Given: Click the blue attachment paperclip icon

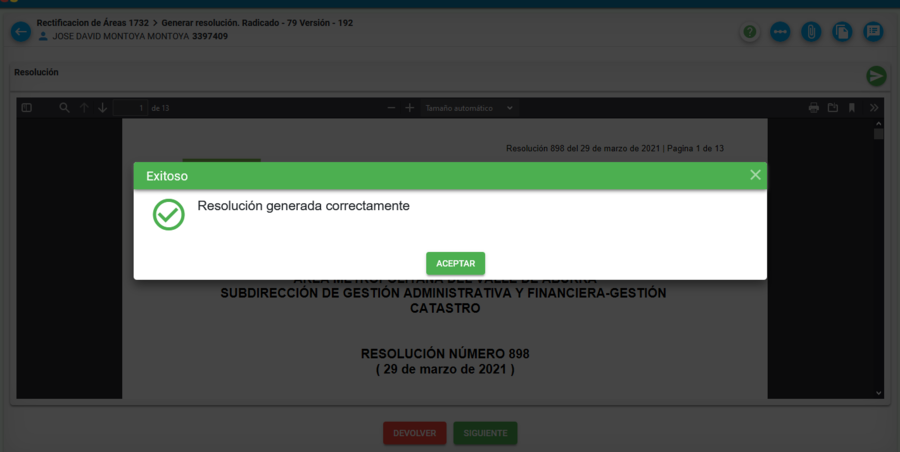Looking at the screenshot, I should [811, 32].
